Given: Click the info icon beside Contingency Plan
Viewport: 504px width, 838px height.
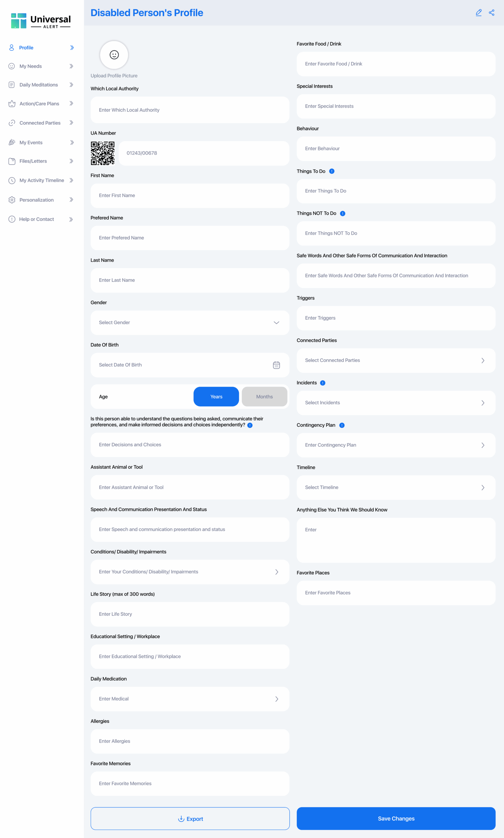Looking at the screenshot, I should point(342,425).
